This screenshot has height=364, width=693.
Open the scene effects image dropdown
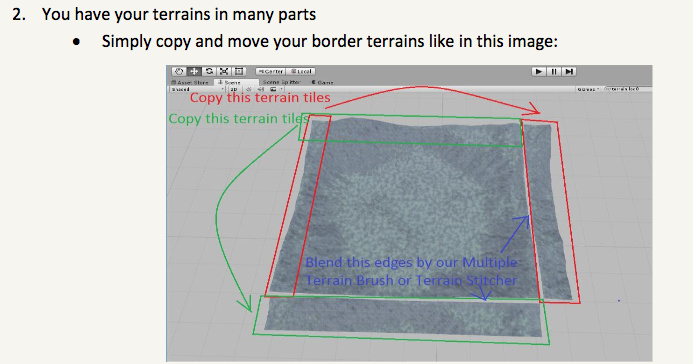[x=276, y=89]
